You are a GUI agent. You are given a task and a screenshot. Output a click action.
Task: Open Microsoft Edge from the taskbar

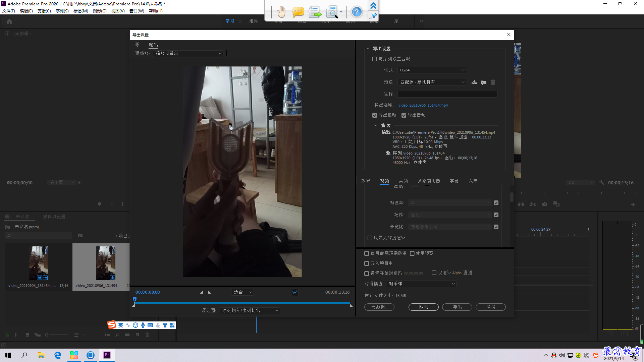[x=58, y=355]
